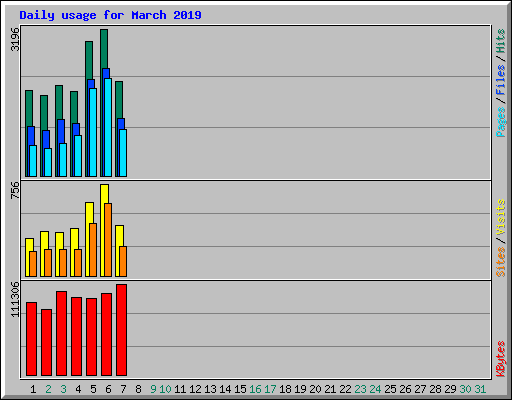Click the 111306 axis value label
512x400 pixels.
point(15,300)
